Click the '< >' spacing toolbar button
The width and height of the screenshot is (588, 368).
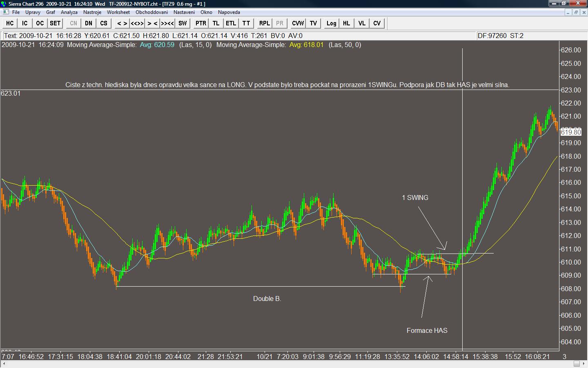pyautogui.click(x=122, y=23)
